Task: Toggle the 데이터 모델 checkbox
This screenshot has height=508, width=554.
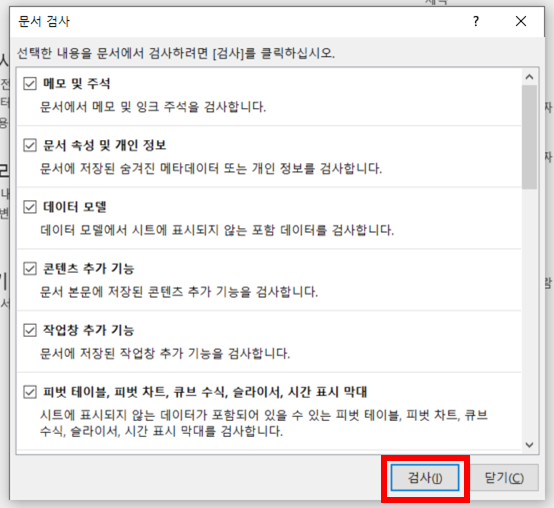Action: tap(30, 207)
